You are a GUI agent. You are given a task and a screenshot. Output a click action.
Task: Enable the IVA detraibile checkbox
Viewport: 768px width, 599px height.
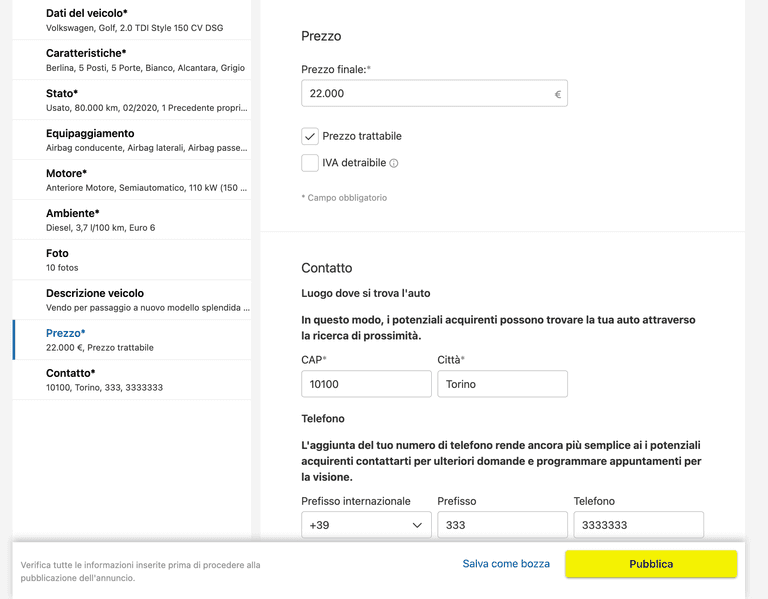click(310, 163)
